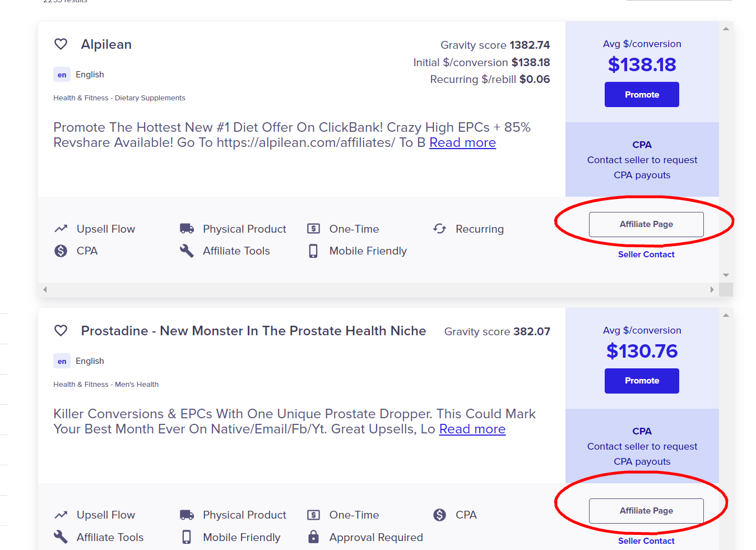
Task: Open the Health & Fitness - Men's Health category
Action: 105,384
